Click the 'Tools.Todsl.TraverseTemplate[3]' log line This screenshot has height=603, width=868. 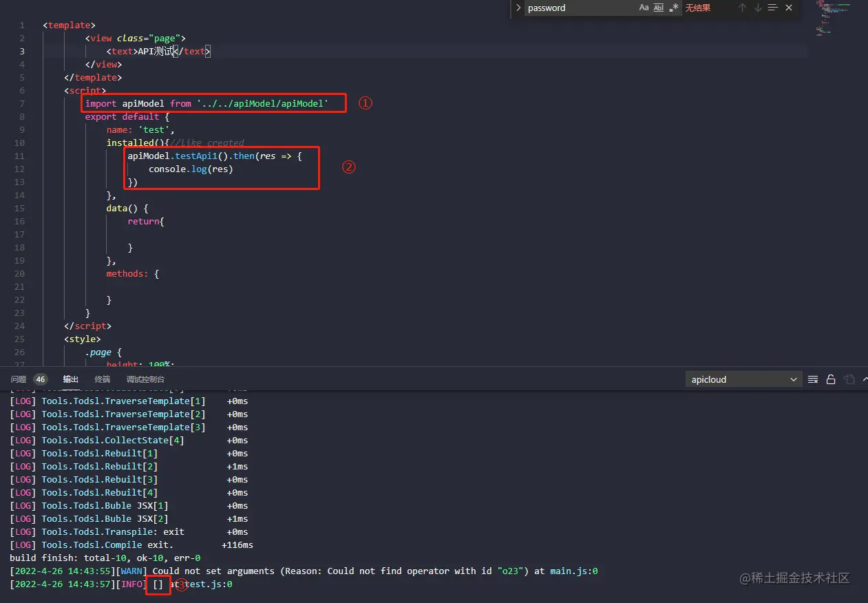tap(129, 427)
